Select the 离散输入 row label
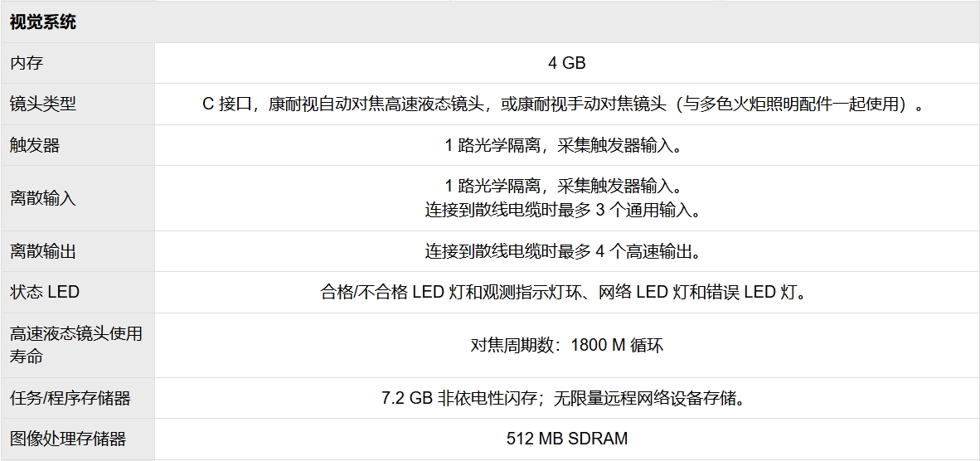980x461 pixels. [x=43, y=198]
